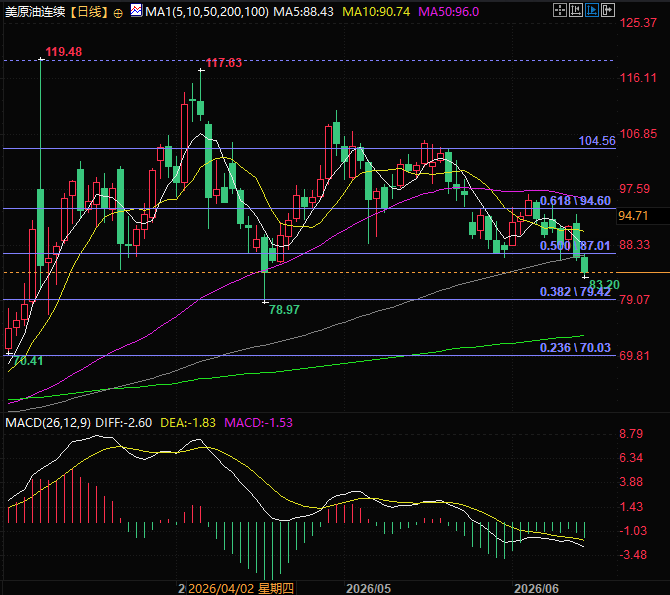
Task: Switch period via the 日线 label
Action: pyautogui.click(x=89, y=12)
